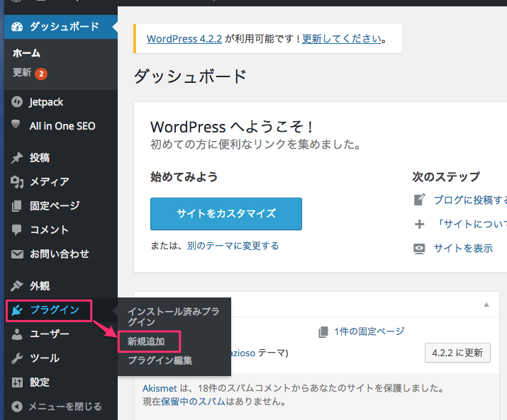The width and height of the screenshot is (507, 420).
Task: Click the wrench icon beside ツール
Action: click(17, 358)
